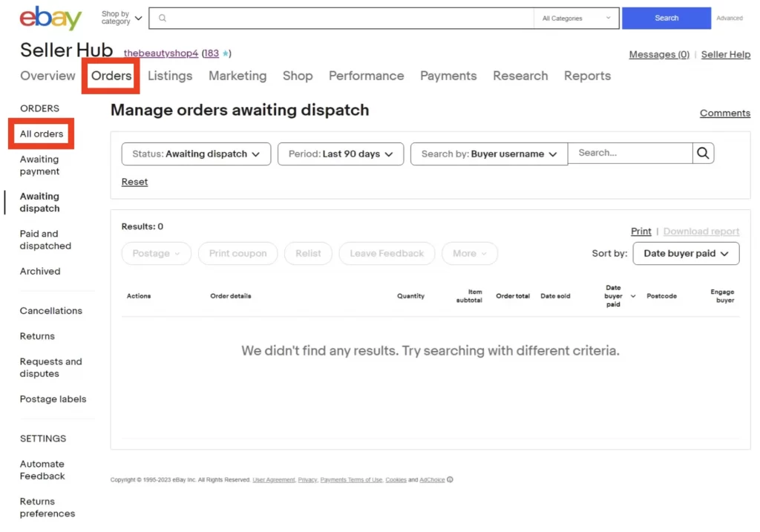Expand Period: Last 90 days filter

coord(341,154)
